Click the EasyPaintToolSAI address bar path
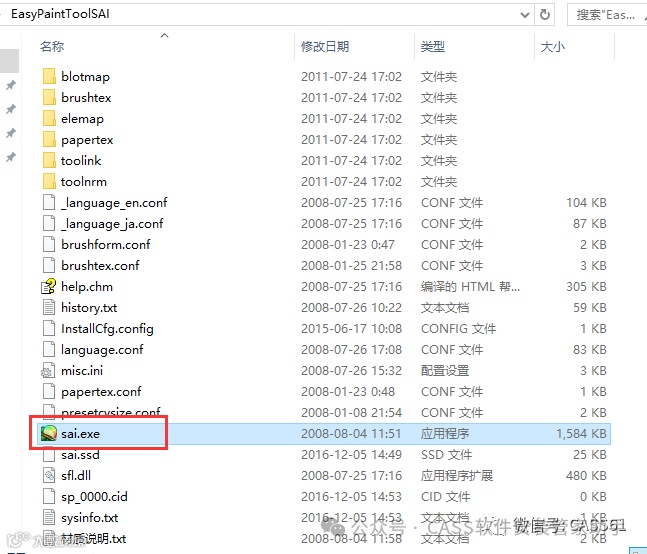Image resolution: width=647 pixels, height=554 pixels. (x=60, y=14)
